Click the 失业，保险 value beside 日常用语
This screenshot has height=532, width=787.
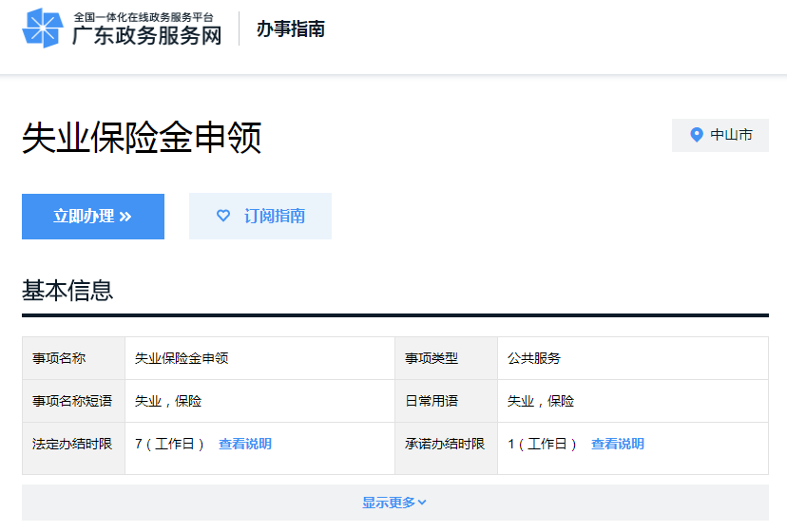541,401
